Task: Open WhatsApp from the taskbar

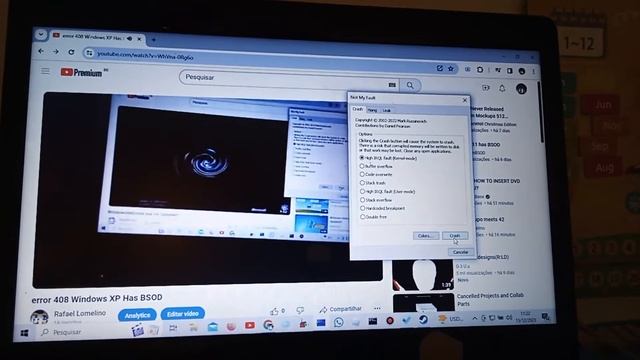Action: pos(338,322)
